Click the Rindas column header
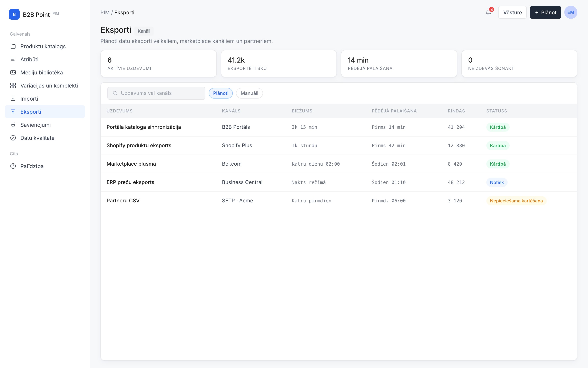Viewport: 588px width, 368px height. [x=456, y=111]
